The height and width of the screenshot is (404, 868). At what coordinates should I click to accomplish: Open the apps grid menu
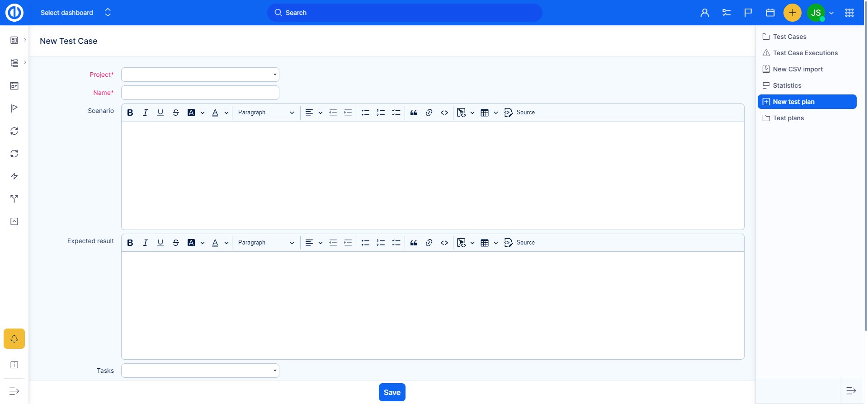[849, 13]
